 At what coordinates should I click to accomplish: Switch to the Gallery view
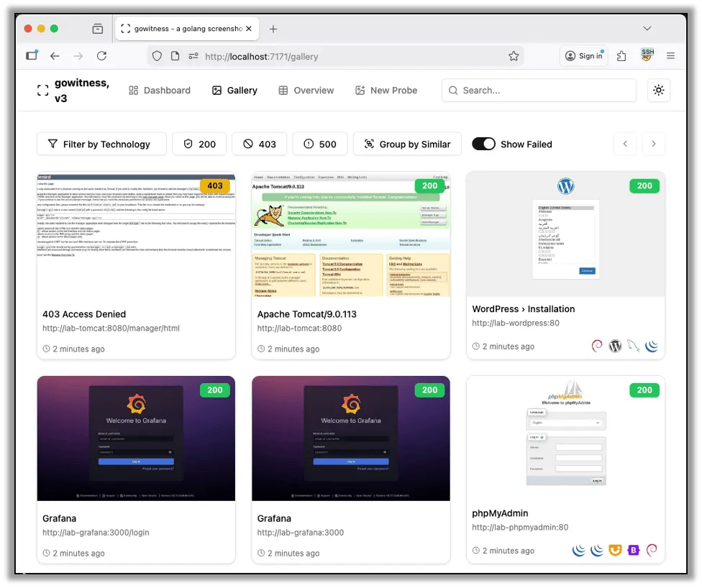[234, 91]
